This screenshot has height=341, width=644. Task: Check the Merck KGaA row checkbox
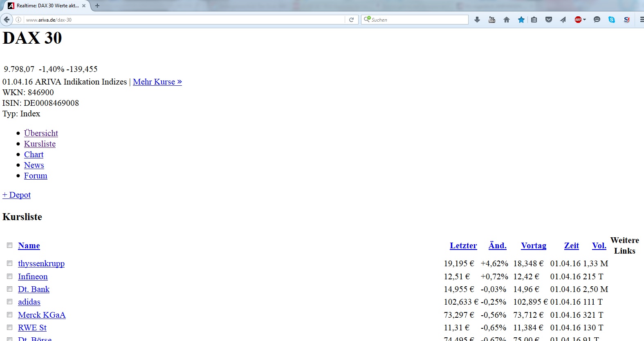pyautogui.click(x=9, y=314)
